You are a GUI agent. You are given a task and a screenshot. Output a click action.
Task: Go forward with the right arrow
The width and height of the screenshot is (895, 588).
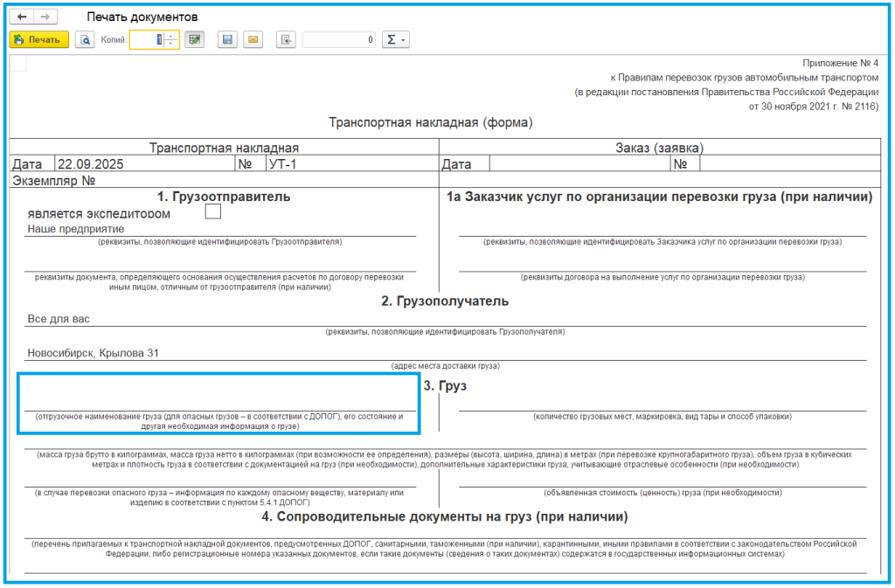(x=45, y=17)
